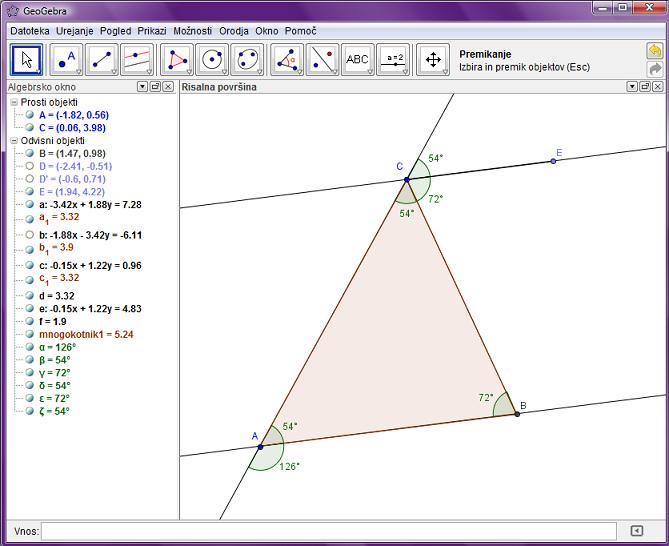669x546 pixels.
Task: Click the Vnos input field
Action: pos(328,530)
